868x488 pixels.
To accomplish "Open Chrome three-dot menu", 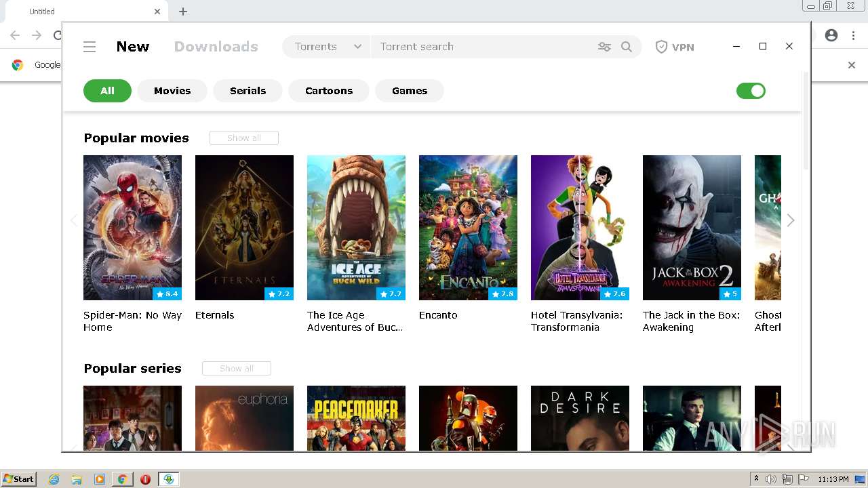I will (854, 35).
